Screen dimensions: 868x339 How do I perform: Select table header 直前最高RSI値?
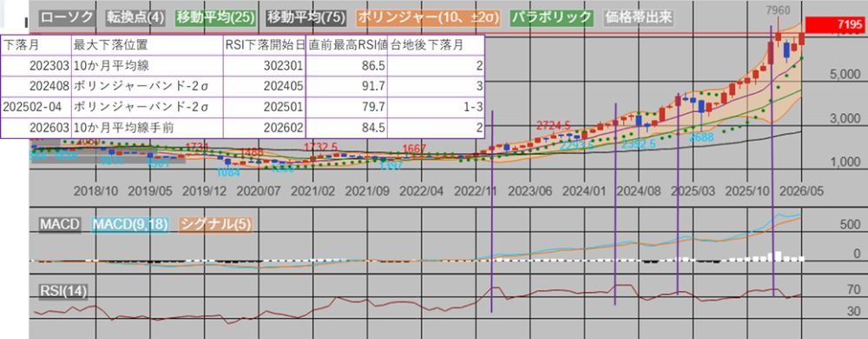point(347,45)
